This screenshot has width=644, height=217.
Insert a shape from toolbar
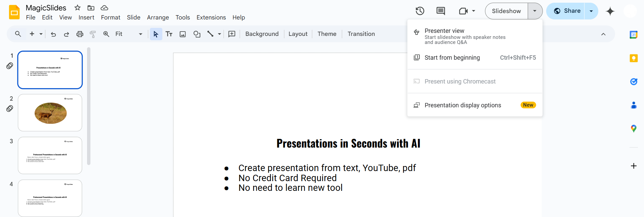[x=197, y=34]
